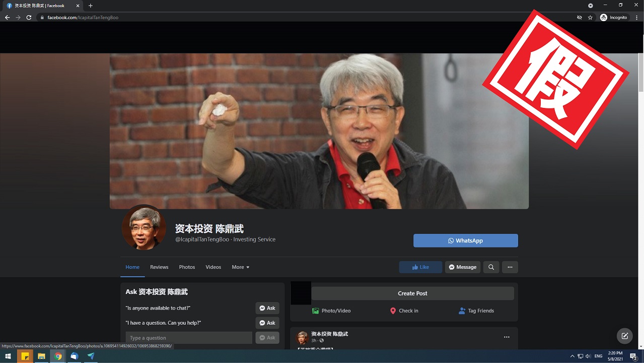Open the page profile picture

pos(144,227)
